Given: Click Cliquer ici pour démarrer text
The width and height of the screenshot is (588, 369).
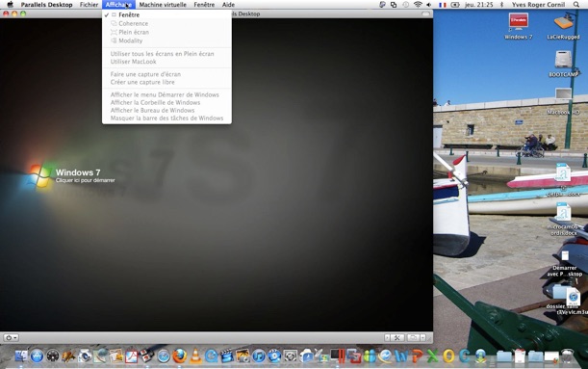Looking at the screenshot, I should tap(85, 180).
